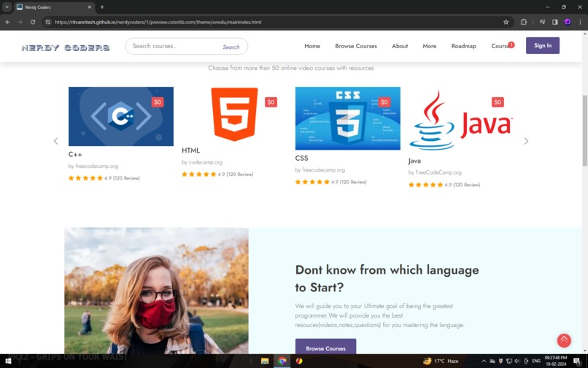Open the Windows Start menu
588x368 pixels.
[x=8, y=361]
